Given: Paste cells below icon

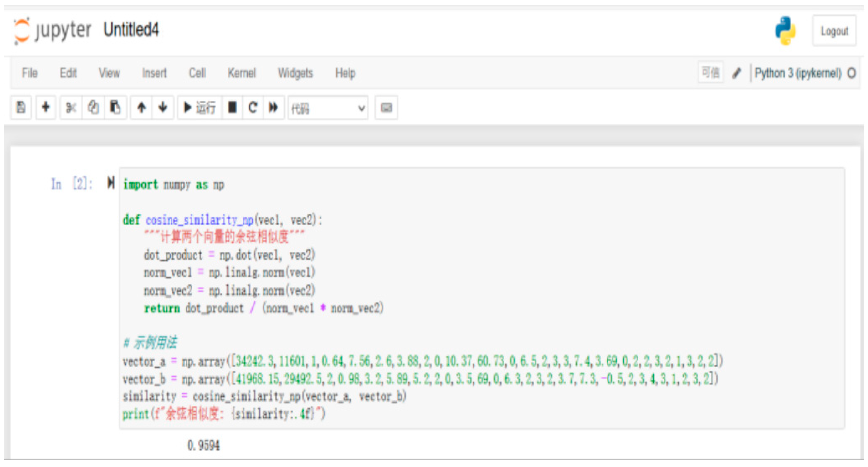Looking at the screenshot, I should (115, 108).
